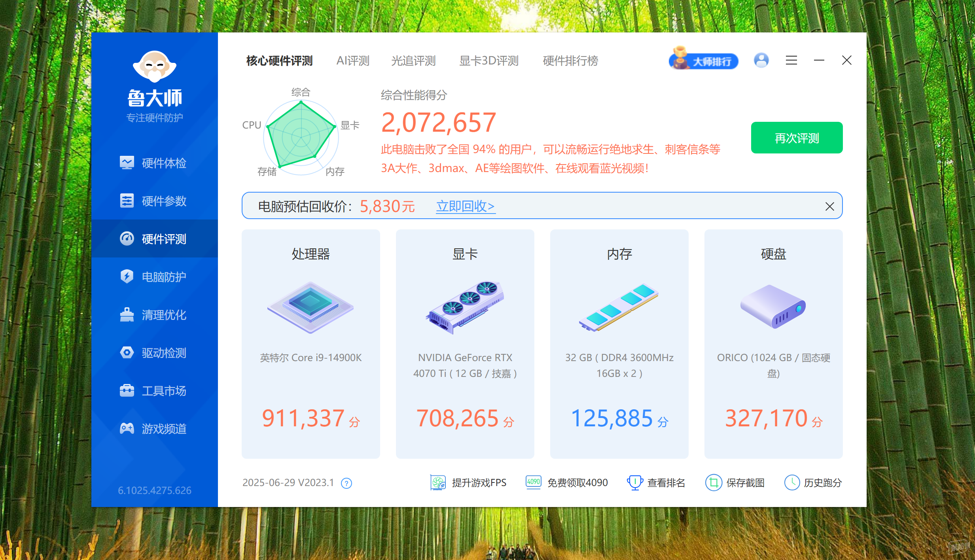Click the 4090 giveaway icon
Image resolution: width=975 pixels, height=560 pixels.
coord(534,482)
